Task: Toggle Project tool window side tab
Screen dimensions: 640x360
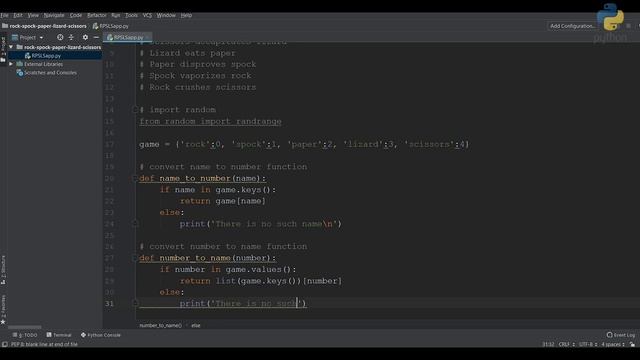Action: pyautogui.click(x=3, y=49)
